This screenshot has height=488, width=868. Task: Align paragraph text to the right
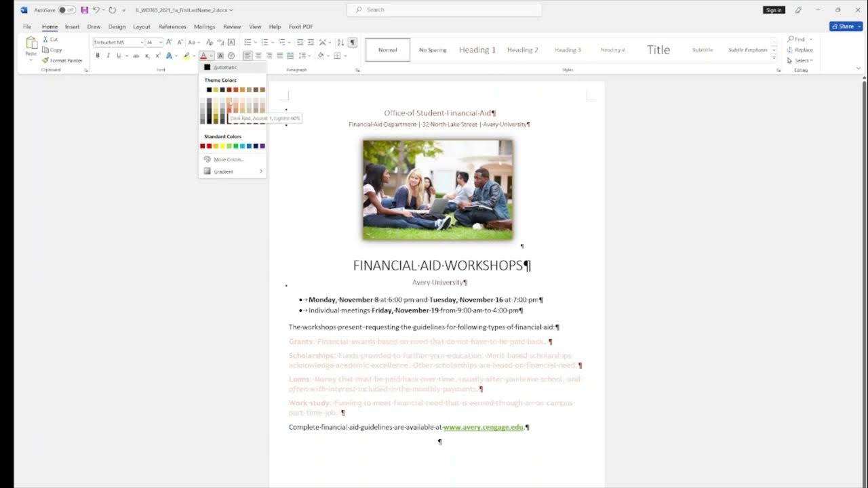click(269, 56)
